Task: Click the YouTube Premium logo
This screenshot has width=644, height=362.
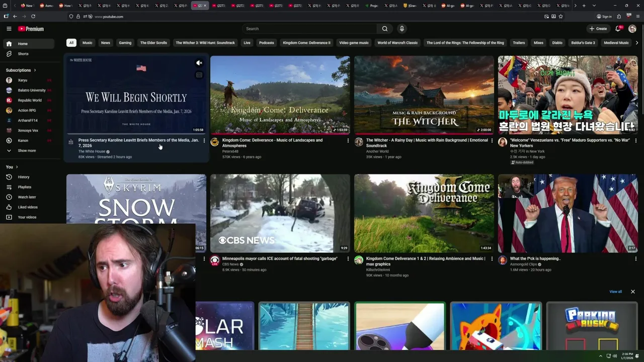Action: [31, 29]
